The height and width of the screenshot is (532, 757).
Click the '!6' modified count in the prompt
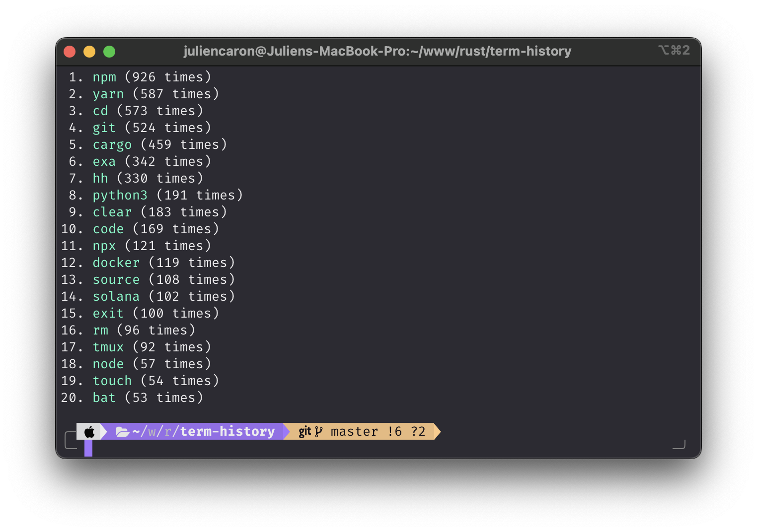pos(395,432)
